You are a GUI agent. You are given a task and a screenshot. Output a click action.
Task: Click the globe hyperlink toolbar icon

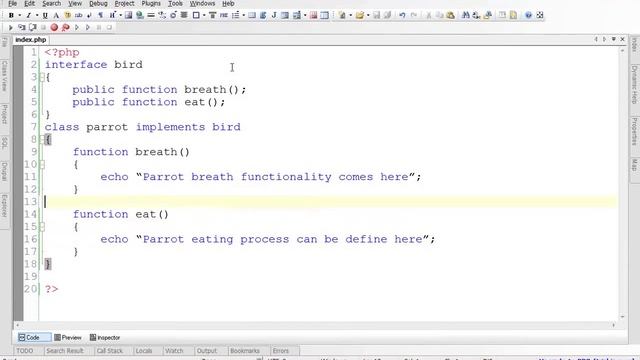pyautogui.click(x=140, y=16)
